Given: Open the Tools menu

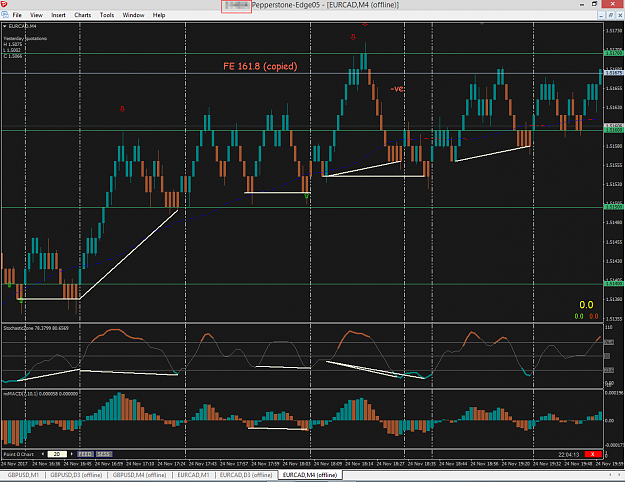Looking at the screenshot, I should (x=107, y=15).
